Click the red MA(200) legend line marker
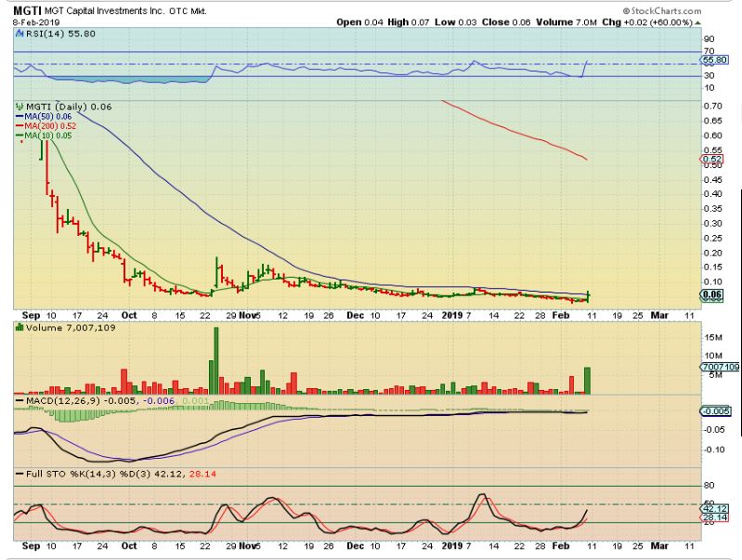The width and height of the screenshot is (742, 560). tap(20, 126)
